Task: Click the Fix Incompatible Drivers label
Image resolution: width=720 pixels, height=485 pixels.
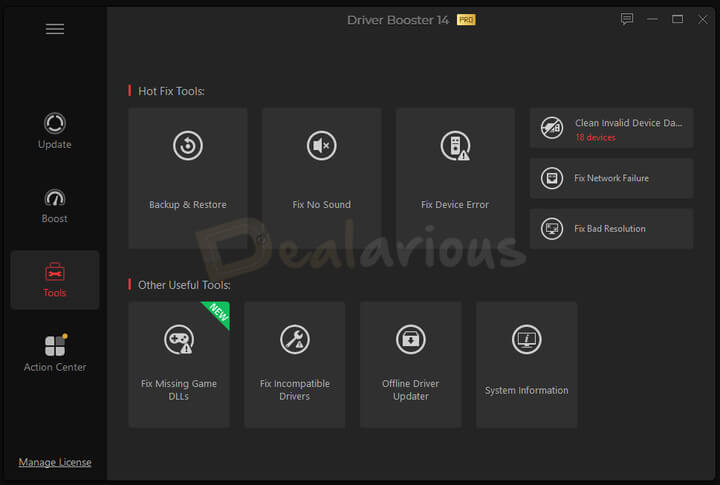Action: pos(295,390)
